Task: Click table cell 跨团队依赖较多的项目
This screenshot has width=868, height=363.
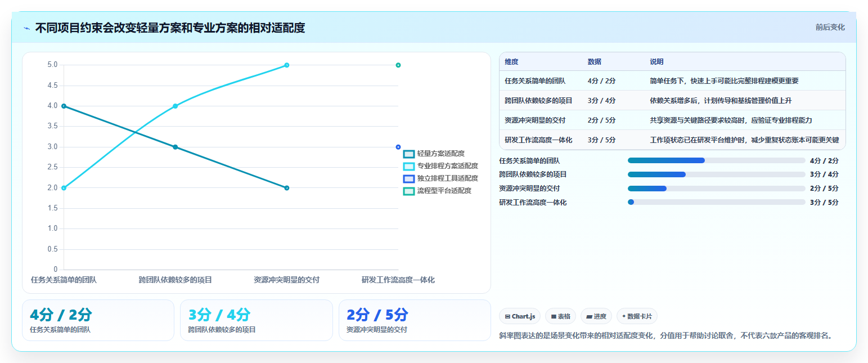Action: click(538, 101)
